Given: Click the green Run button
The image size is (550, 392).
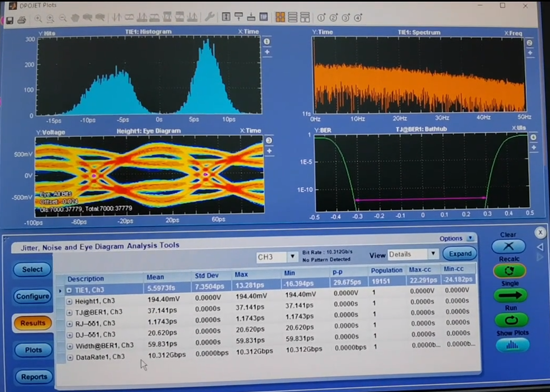Looking at the screenshot, I should coord(511,320).
